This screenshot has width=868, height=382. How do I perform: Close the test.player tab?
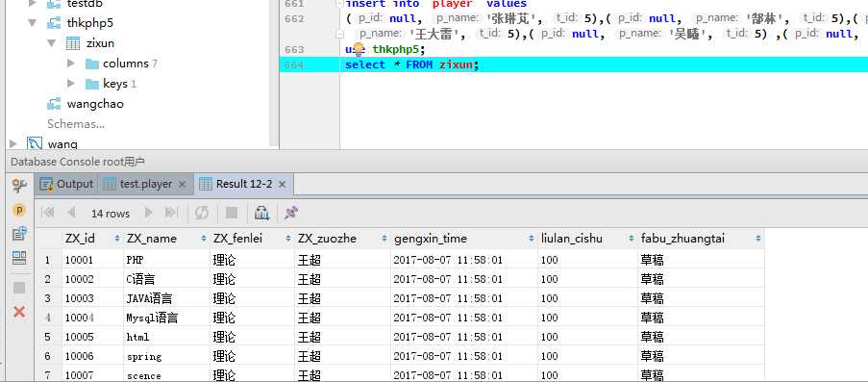tap(182, 184)
